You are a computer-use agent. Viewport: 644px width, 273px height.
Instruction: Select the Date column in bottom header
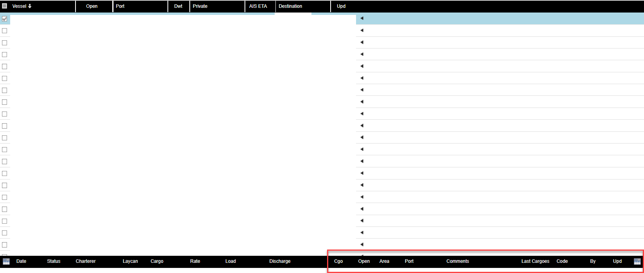[22, 261]
